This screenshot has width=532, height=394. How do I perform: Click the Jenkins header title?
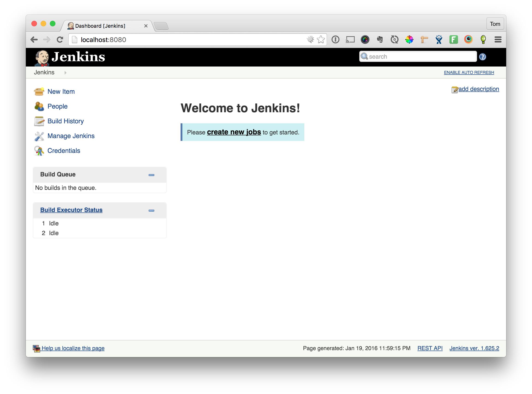point(78,57)
